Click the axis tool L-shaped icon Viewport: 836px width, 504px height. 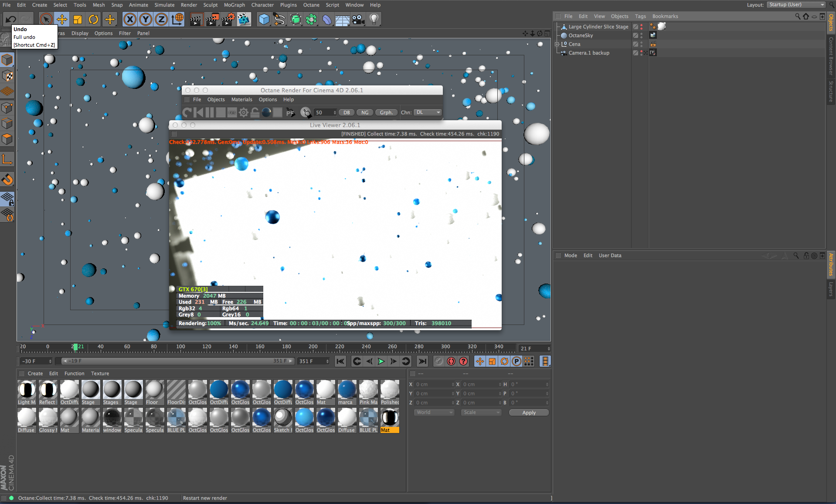(8, 159)
